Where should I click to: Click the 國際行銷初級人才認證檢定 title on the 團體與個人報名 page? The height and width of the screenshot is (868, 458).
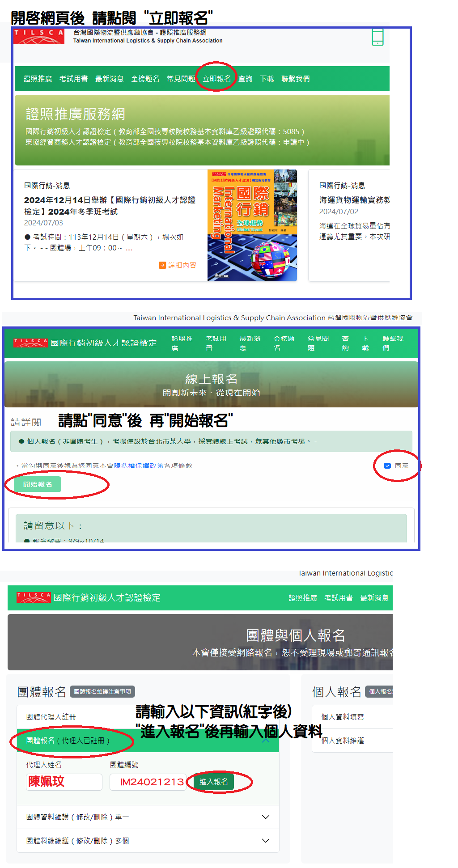coord(107,597)
